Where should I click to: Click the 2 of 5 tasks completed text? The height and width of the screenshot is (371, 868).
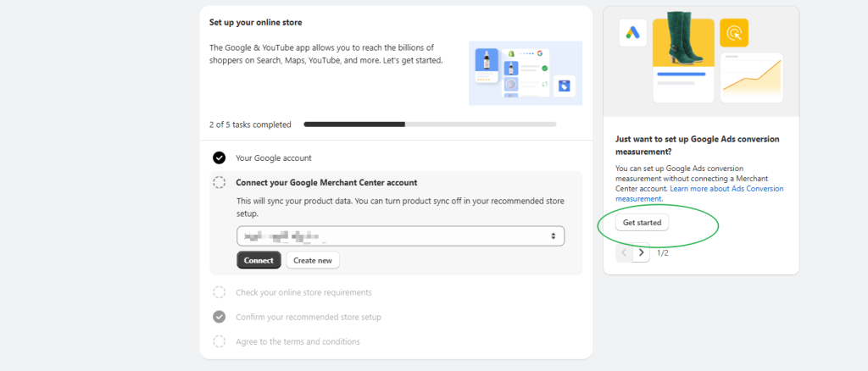250,125
